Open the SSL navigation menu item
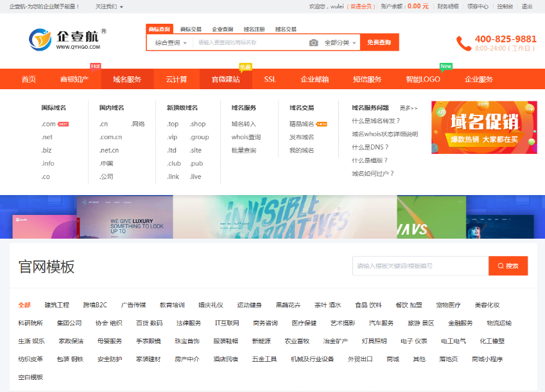545x392 pixels. coord(270,80)
